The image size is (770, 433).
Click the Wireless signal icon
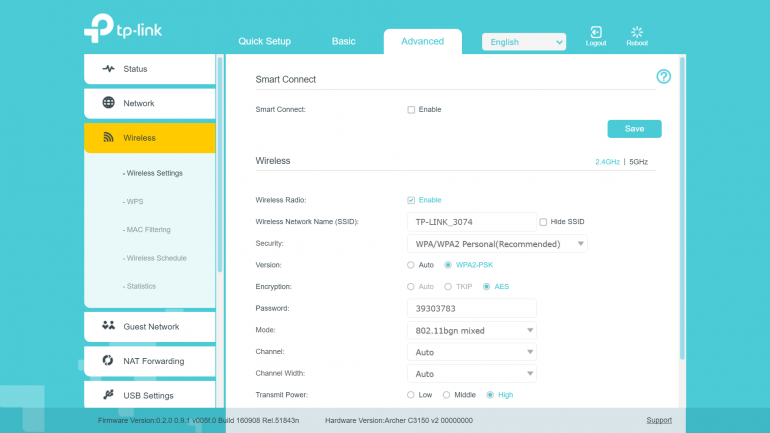(109, 137)
